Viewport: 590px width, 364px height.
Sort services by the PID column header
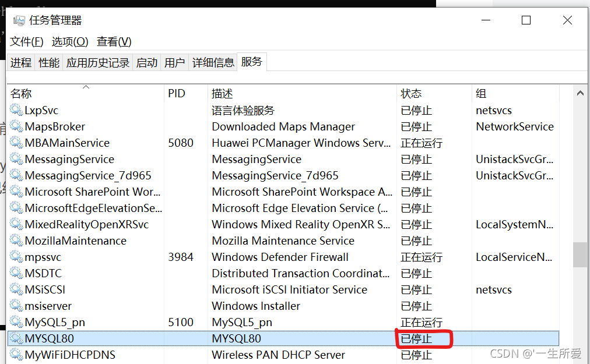click(x=186, y=93)
